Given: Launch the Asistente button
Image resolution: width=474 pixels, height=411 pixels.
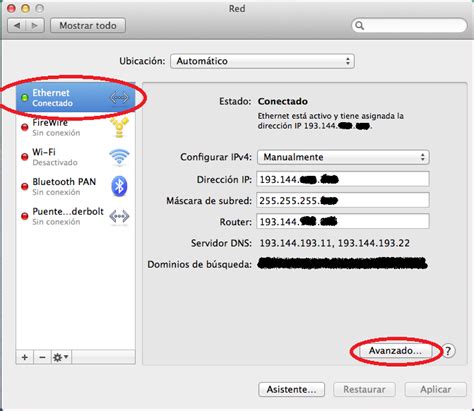Looking at the screenshot, I should click(291, 389).
